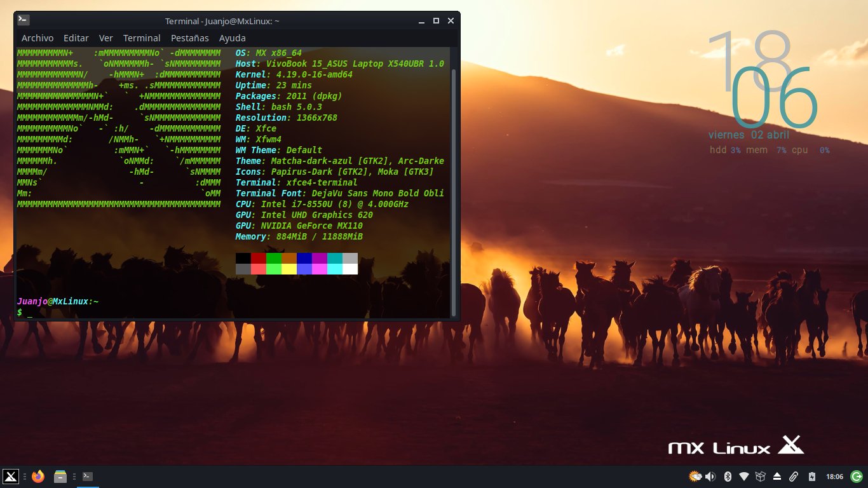868x488 pixels.
Task: Open the Editar menu
Action: pos(76,38)
